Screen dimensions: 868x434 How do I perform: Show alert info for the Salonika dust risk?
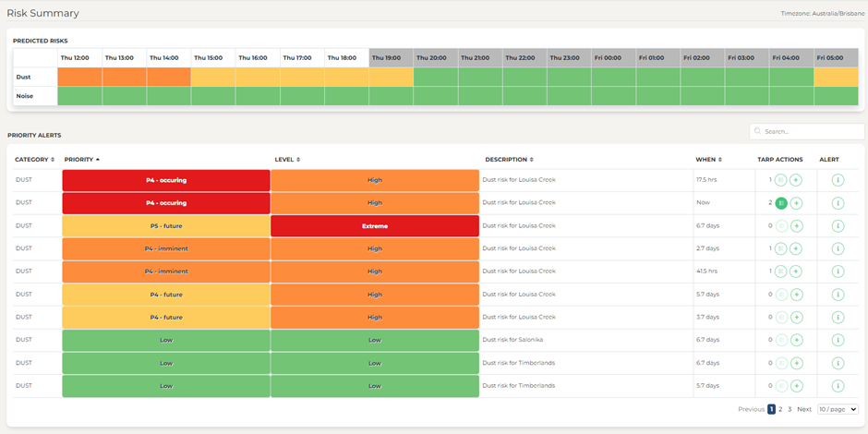[x=838, y=340]
